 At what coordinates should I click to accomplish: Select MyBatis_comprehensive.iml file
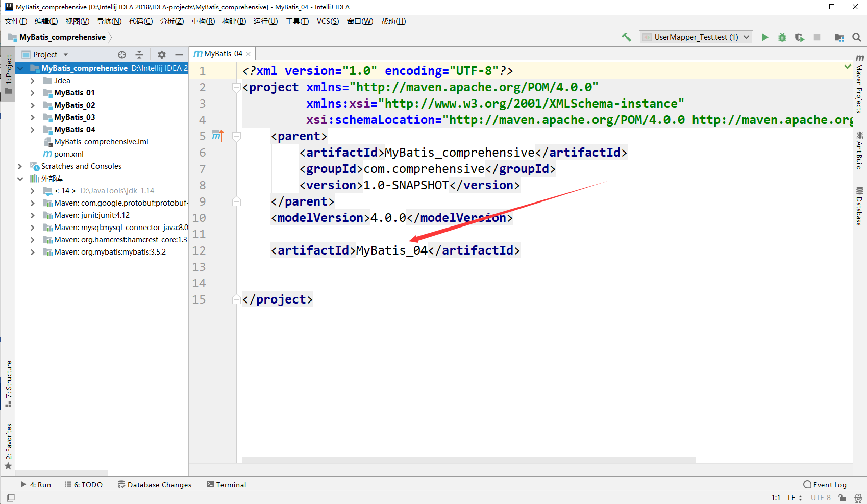click(101, 142)
